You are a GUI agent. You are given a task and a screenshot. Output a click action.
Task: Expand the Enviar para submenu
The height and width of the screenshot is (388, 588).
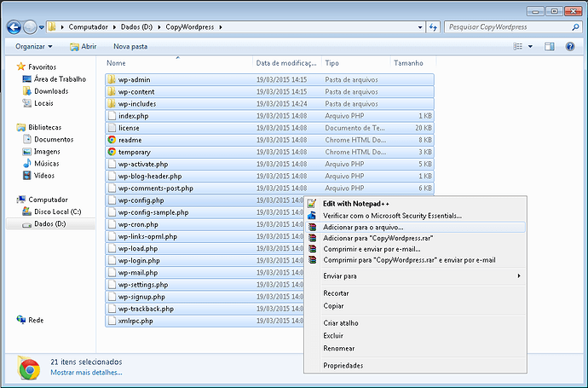click(x=415, y=276)
